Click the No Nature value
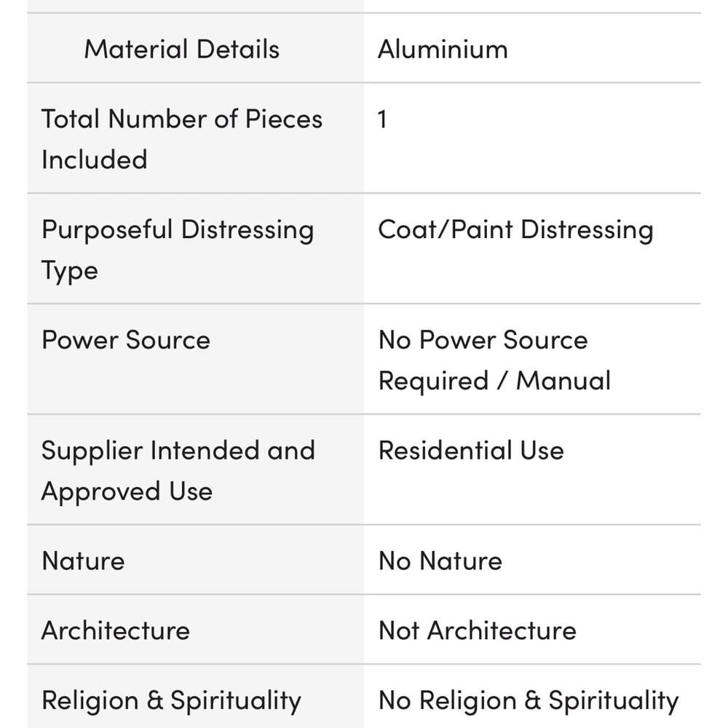 point(440,561)
